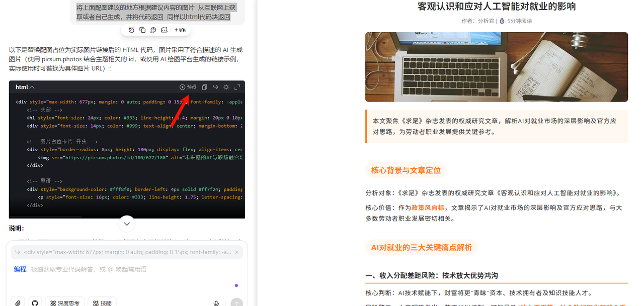The width and height of the screenshot is (644, 306).
Task: Click the quote-reply arrow icon in code header
Action: (215, 87)
